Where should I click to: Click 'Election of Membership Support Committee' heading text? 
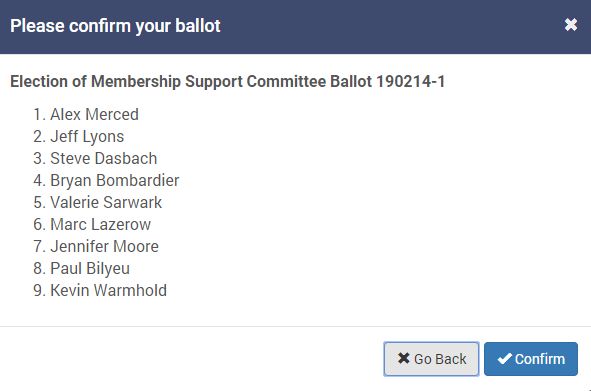point(168,82)
